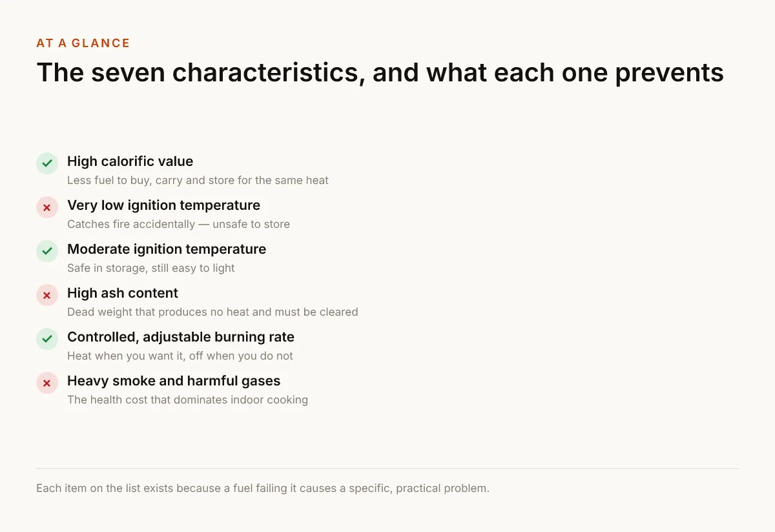Click the red cross icon for Heavy smoke and harmful gases
Screen dimensions: 775x532
[47, 383]
